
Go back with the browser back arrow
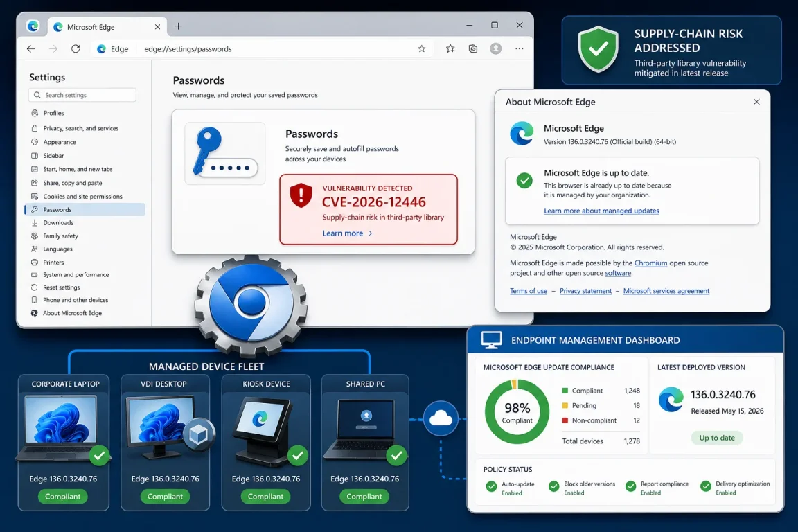31,49
